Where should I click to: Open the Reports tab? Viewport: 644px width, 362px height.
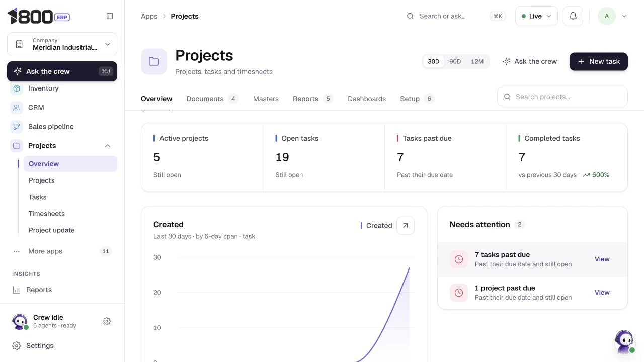tap(313, 99)
